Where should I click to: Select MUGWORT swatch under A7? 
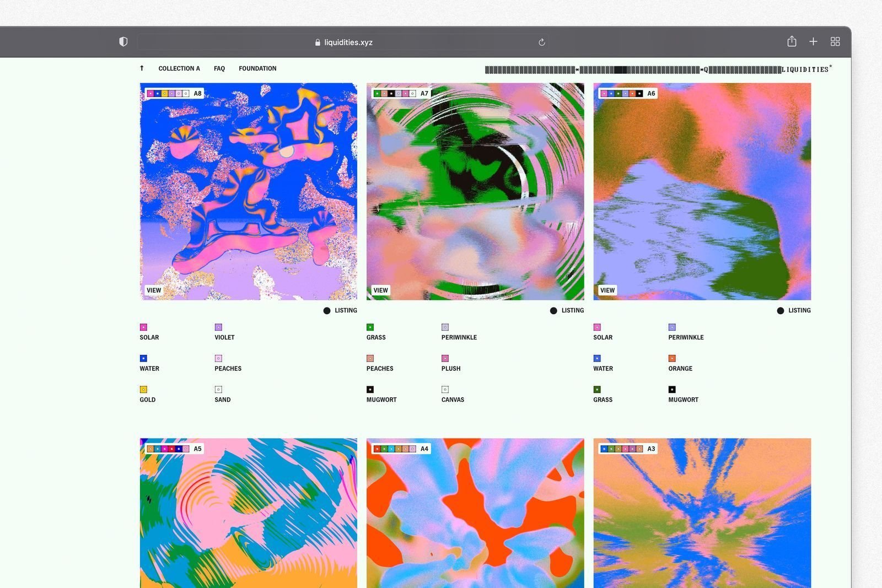[x=370, y=390]
